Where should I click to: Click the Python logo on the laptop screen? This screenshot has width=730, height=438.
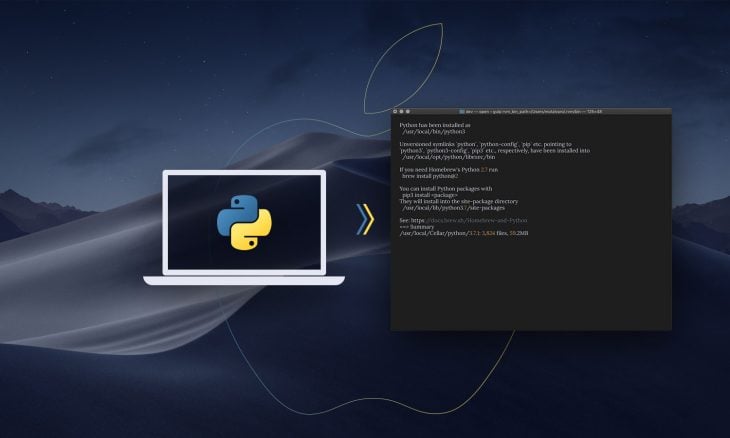[244, 222]
